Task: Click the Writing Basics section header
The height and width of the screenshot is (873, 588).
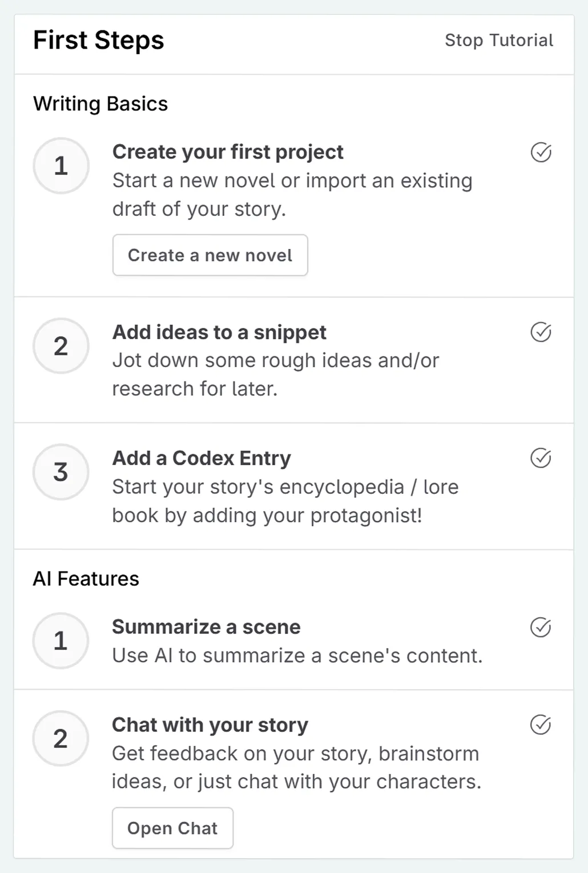Action: tap(100, 104)
